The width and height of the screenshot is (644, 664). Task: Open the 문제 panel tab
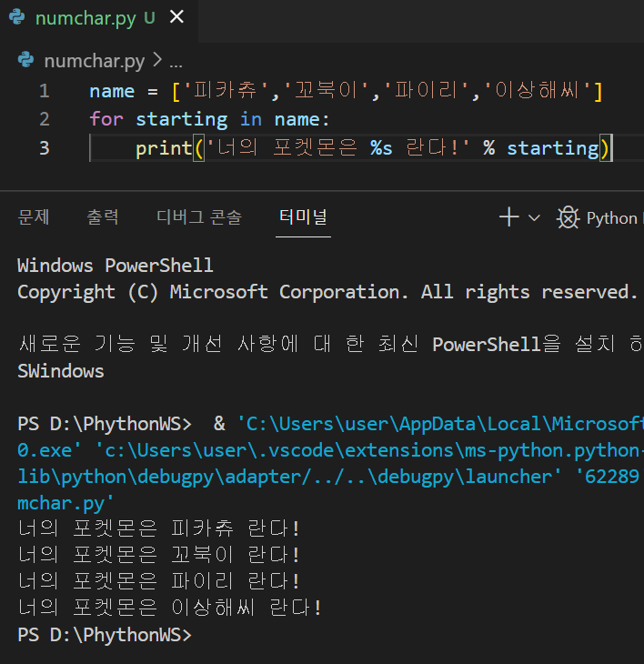point(34,217)
